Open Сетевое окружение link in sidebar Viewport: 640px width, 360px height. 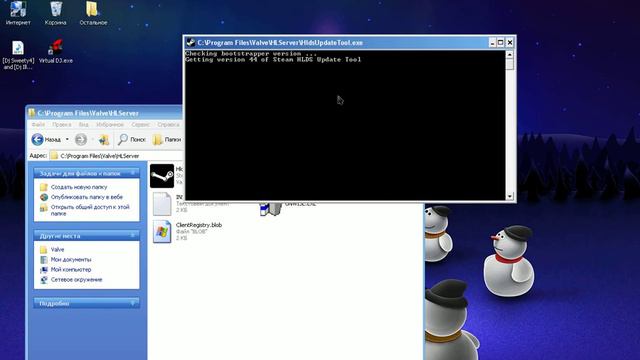click(x=76, y=280)
